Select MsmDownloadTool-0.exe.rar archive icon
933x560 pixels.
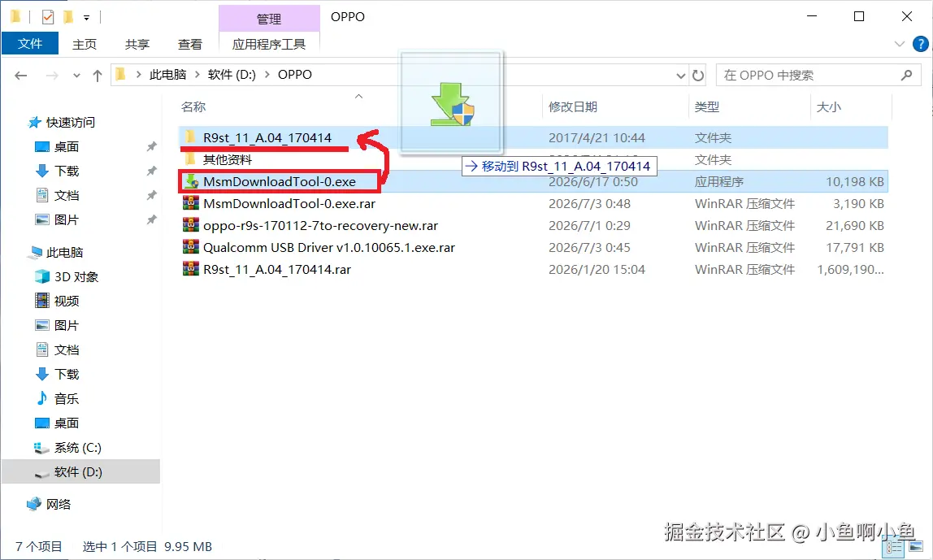tap(190, 203)
